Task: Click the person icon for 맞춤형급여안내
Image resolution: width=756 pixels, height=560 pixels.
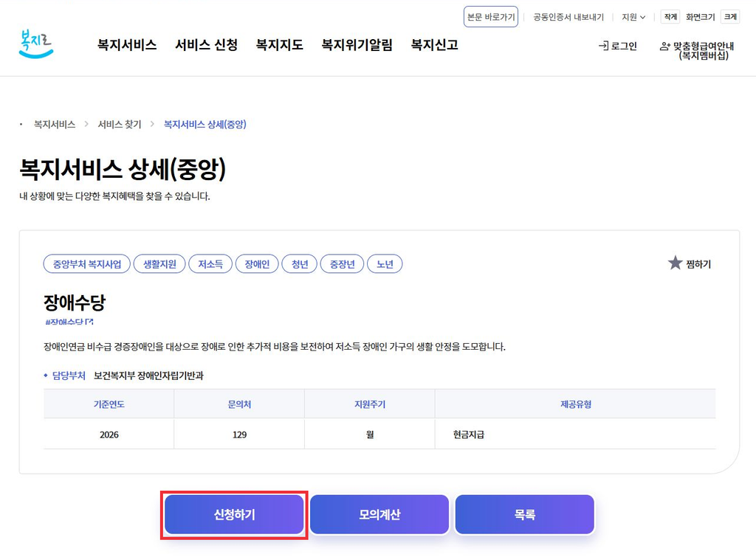Action: [665, 46]
